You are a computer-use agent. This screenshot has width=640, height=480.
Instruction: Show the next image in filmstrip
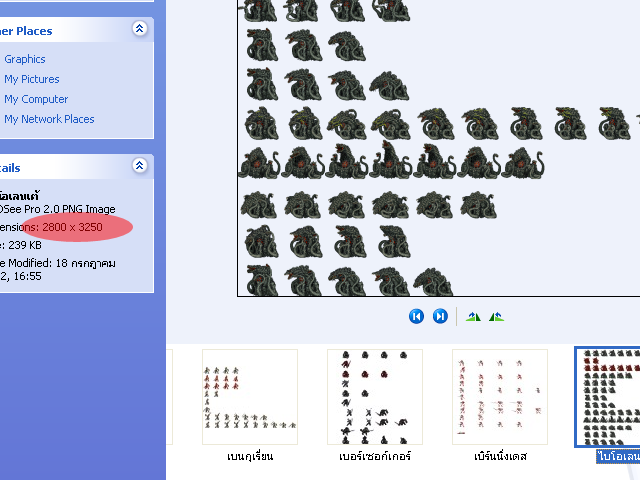tap(440, 316)
